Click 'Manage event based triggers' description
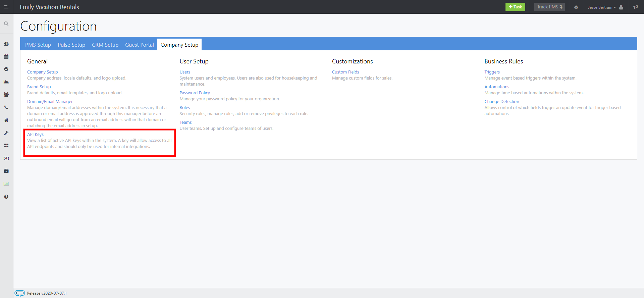Screen dimensions: 644x298 [x=531, y=78]
